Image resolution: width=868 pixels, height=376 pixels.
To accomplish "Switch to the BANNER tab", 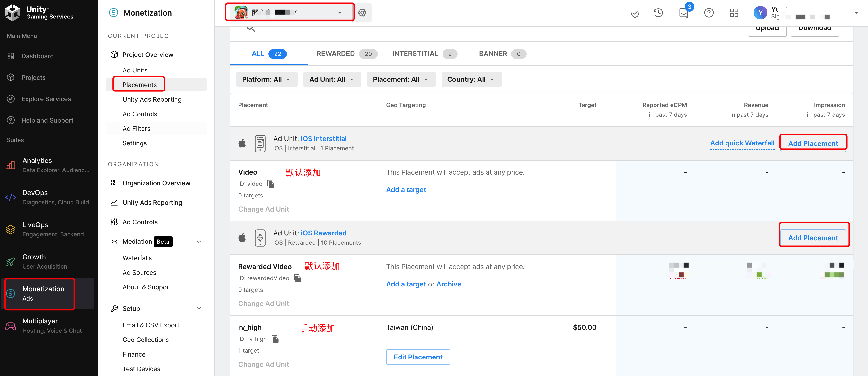I will [x=502, y=54].
